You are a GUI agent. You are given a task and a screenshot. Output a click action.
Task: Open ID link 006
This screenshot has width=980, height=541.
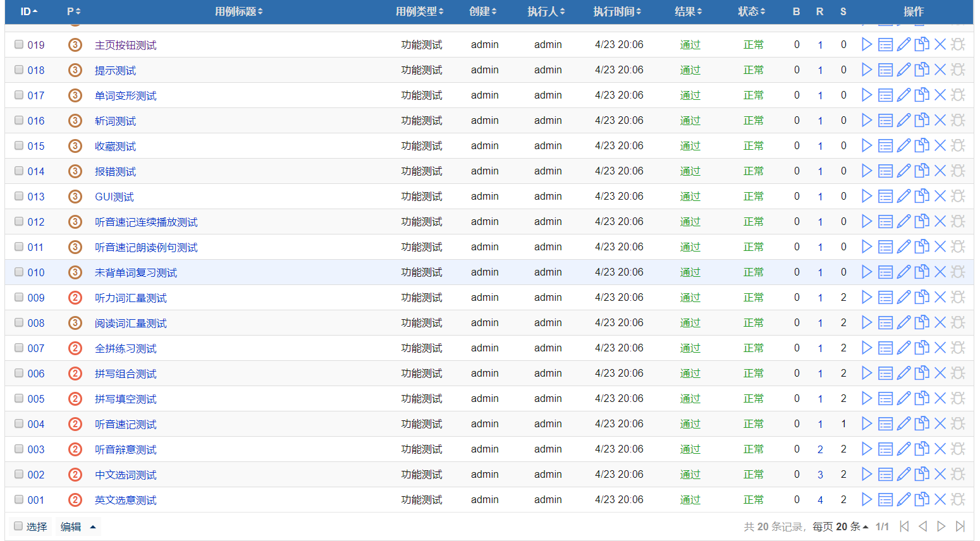[x=36, y=374]
